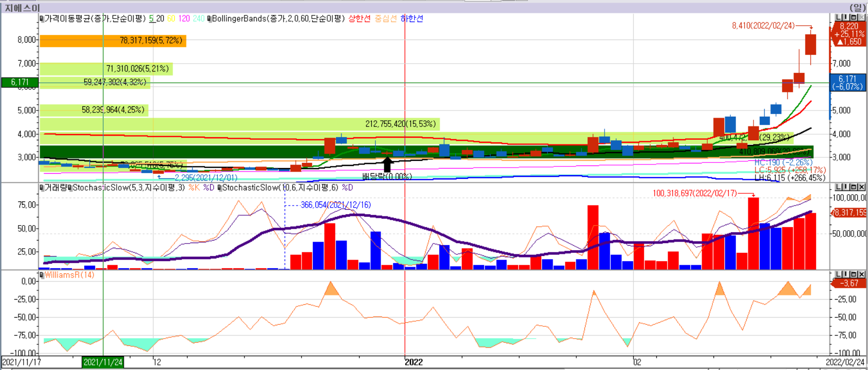Click marker icon before BollingerBands label
This screenshot has height=370, width=868.
(x=209, y=18)
